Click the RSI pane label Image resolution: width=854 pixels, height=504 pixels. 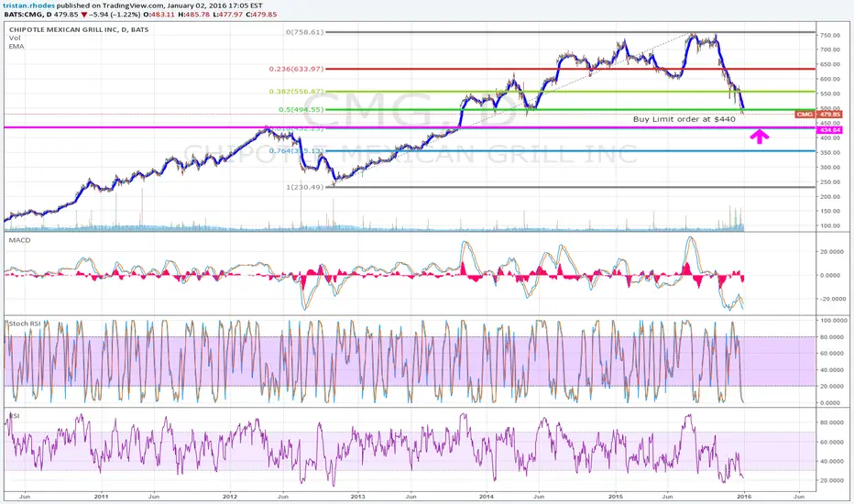point(14,416)
